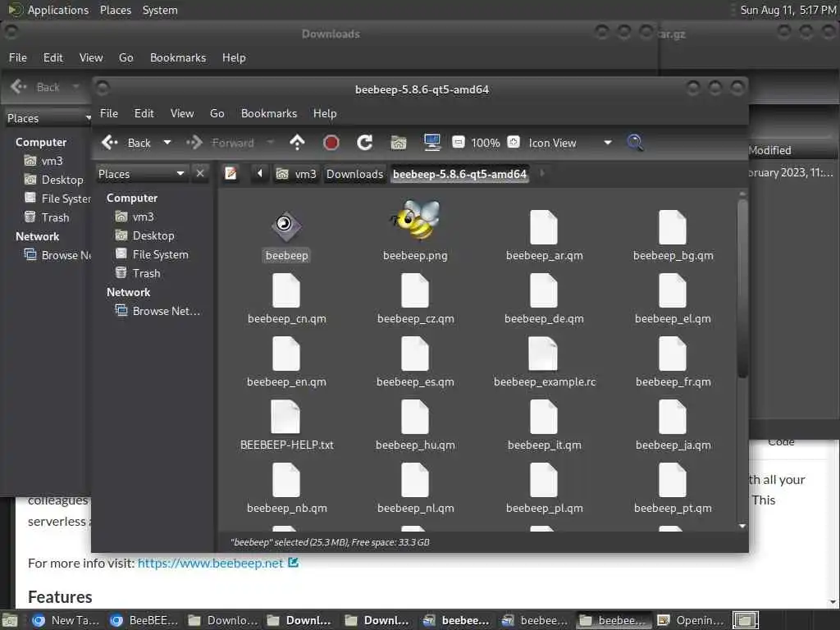Open the Bookmarks menu in Downloads window
Viewport: 840px width, 630px height.
[178, 58]
